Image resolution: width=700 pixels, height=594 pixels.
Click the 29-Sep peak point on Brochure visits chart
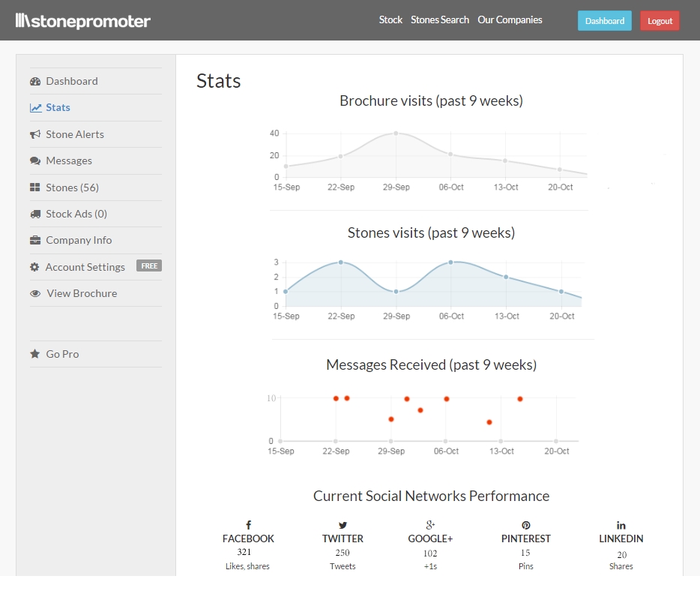(396, 133)
